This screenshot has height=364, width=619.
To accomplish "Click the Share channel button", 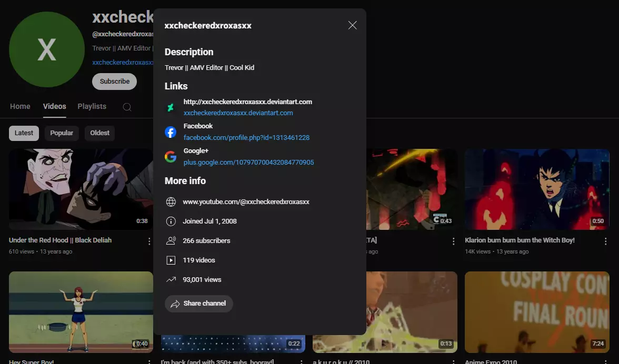I will (198, 304).
